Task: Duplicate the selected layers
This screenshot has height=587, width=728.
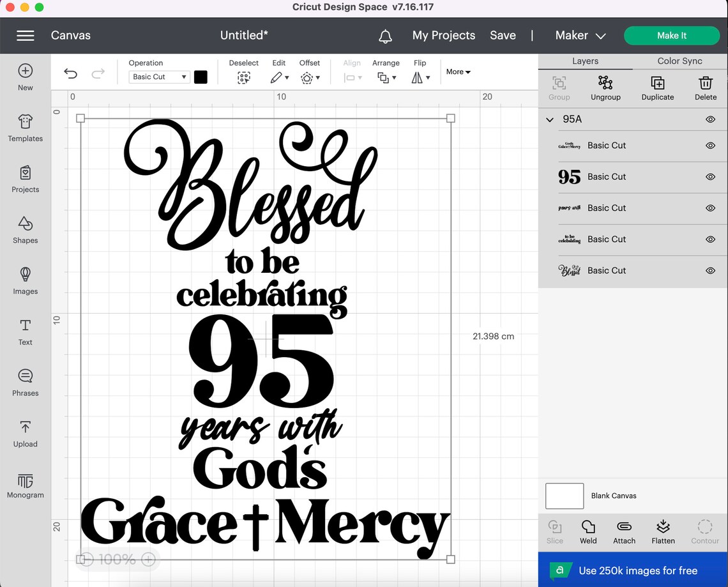Action: pos(657,88)
